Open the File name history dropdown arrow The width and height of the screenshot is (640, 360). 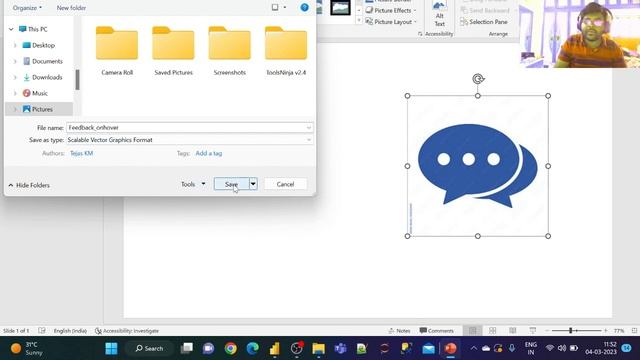pos(309,128)
